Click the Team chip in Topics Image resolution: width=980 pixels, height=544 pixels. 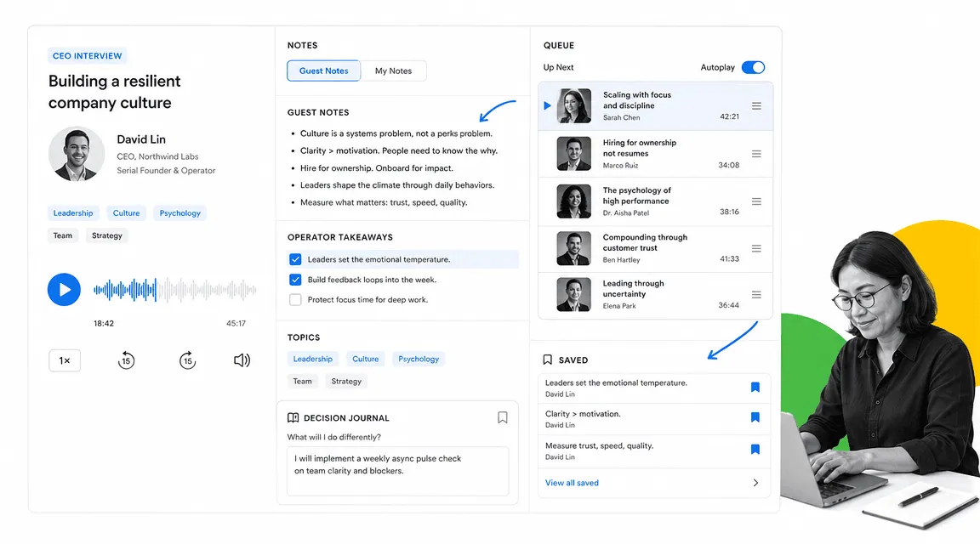point(303,381)
